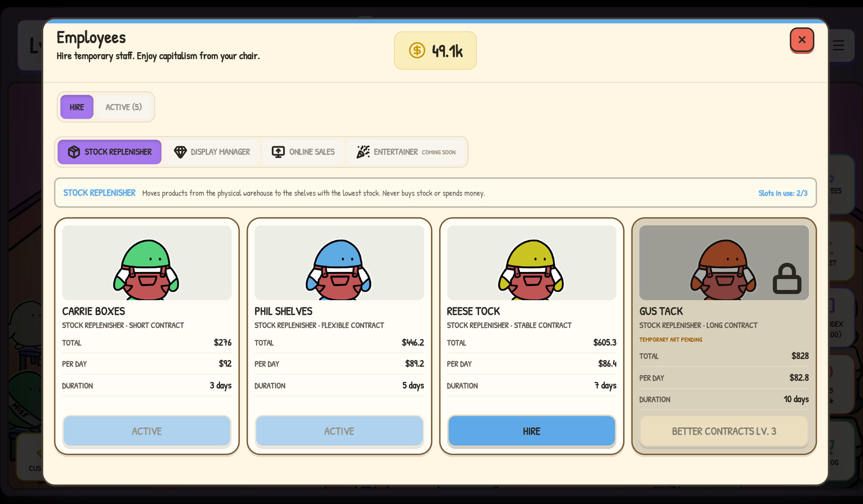Select the Entertainer coming soon tab
Screen dimensions: 863x504
coord(406,152)
